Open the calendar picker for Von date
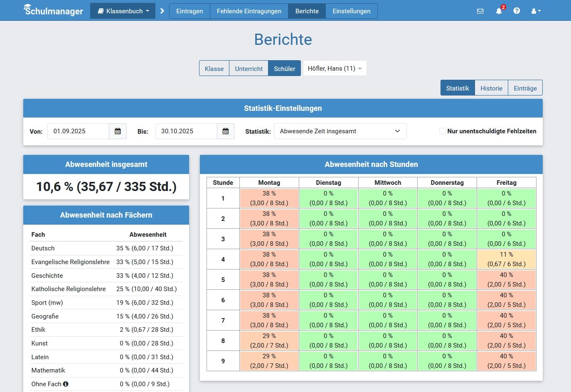 (118, 131)
